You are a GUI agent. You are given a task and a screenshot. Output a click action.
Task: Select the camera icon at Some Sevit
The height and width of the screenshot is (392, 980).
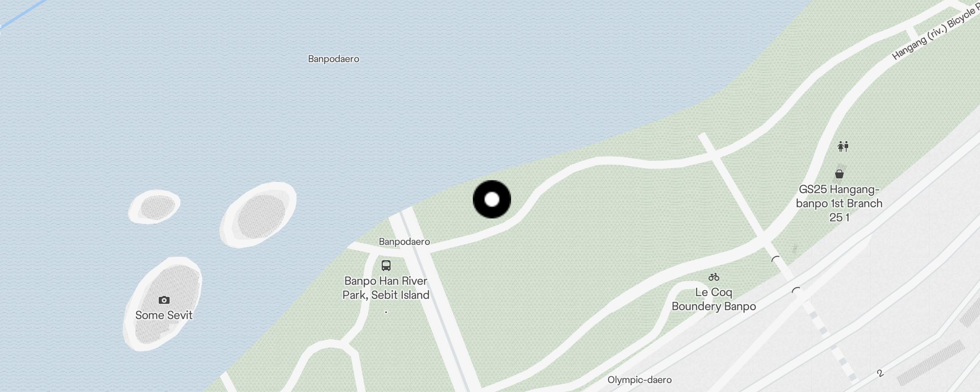(x=164, y=300)
